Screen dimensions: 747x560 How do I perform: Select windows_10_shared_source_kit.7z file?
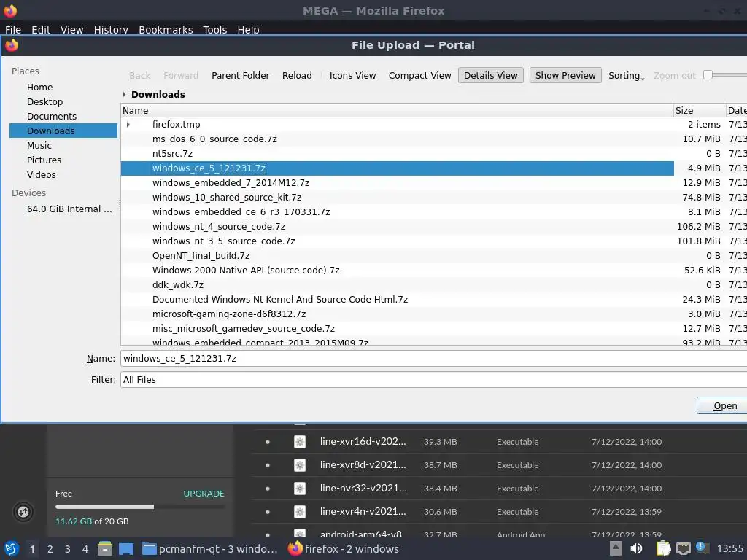click(x=227, y=197)
